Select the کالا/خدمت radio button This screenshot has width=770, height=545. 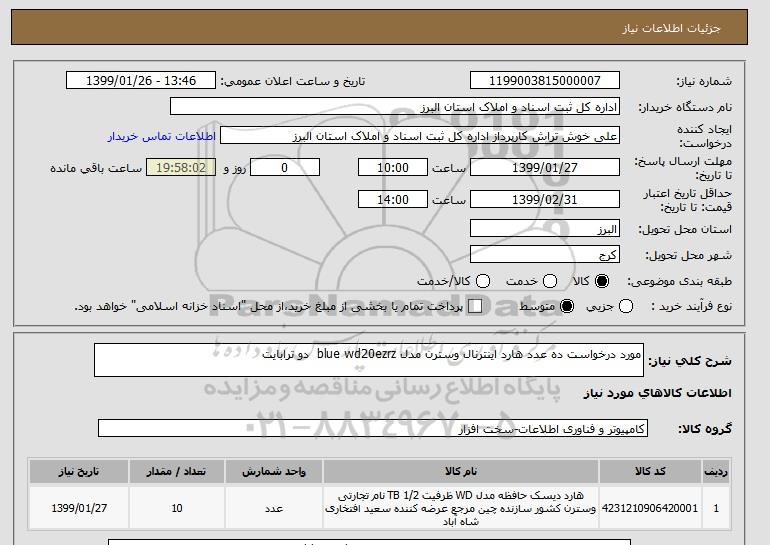483,281
